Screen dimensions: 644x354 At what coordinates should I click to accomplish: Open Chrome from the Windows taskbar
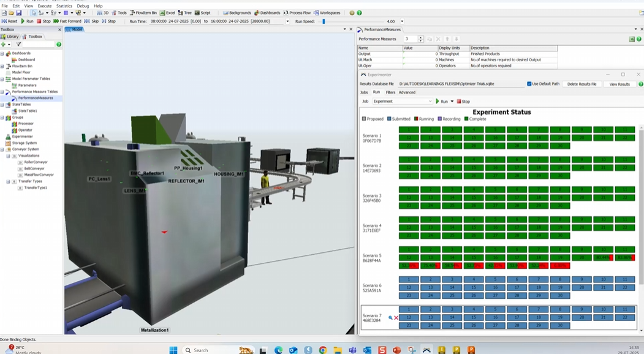point(323,350)
